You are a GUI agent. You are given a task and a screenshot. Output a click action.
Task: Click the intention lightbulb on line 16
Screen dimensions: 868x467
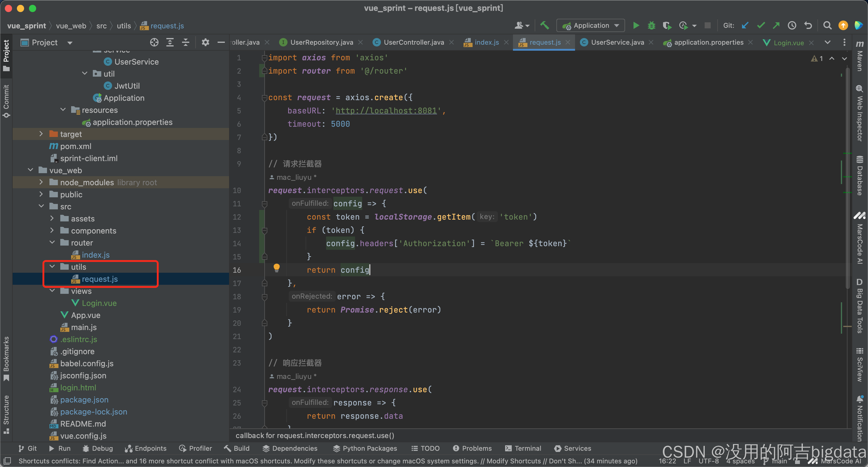276,268
